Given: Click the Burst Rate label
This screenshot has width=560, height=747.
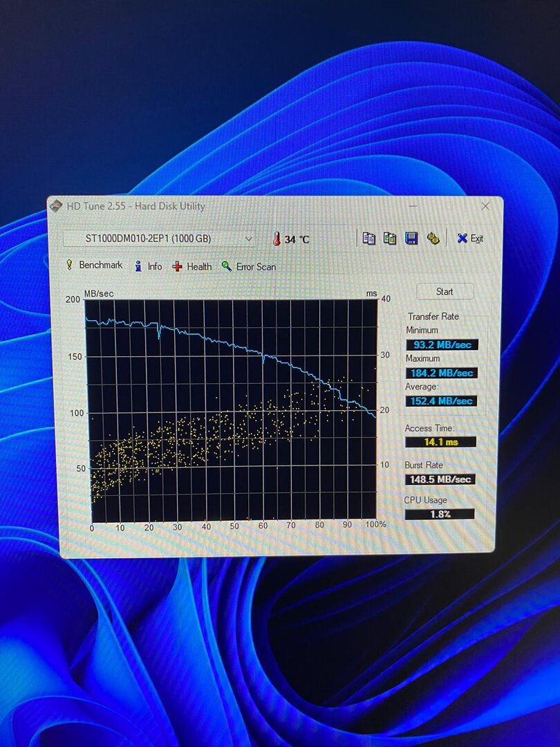Looking at the screenshot, I should [x=424, y=465].
